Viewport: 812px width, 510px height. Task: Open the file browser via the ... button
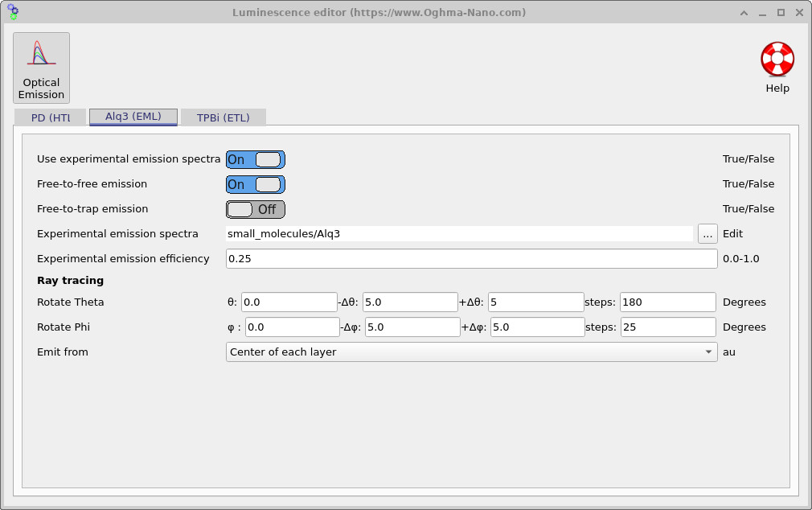point(707,233)
